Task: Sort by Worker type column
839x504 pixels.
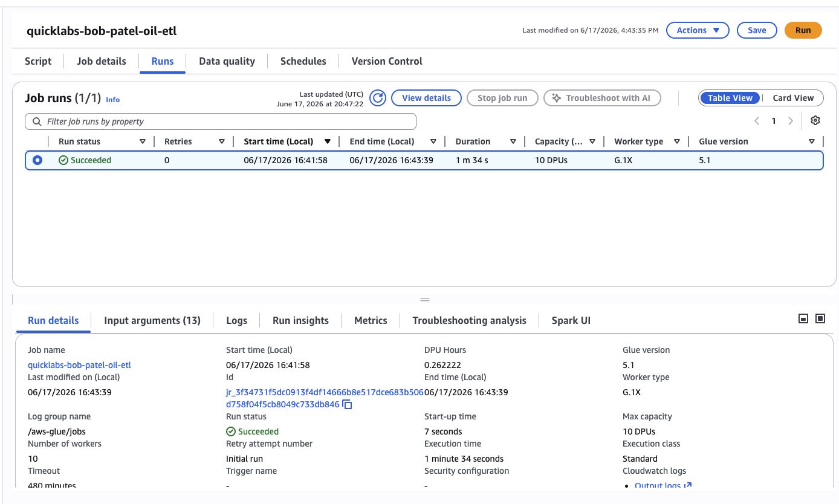Action: tap(677, 141)
